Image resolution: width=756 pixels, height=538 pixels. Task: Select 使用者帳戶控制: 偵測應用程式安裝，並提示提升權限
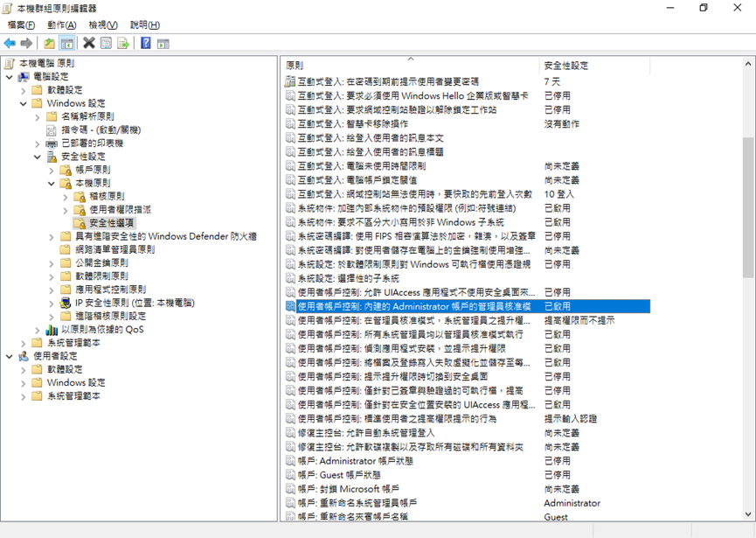coord(402,348)
